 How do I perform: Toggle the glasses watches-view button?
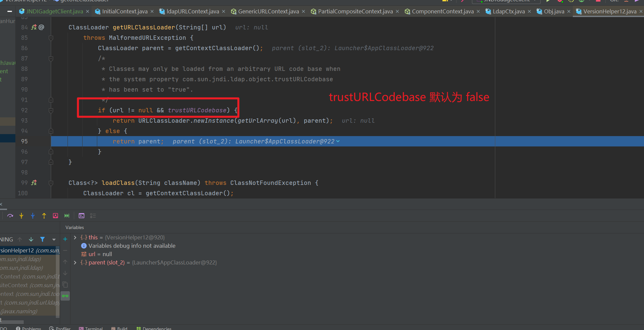65,296
